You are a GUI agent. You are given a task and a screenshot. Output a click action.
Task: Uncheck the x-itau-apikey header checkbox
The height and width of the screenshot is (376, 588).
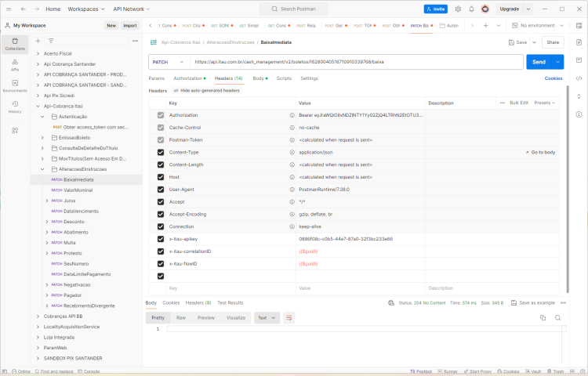161,239
